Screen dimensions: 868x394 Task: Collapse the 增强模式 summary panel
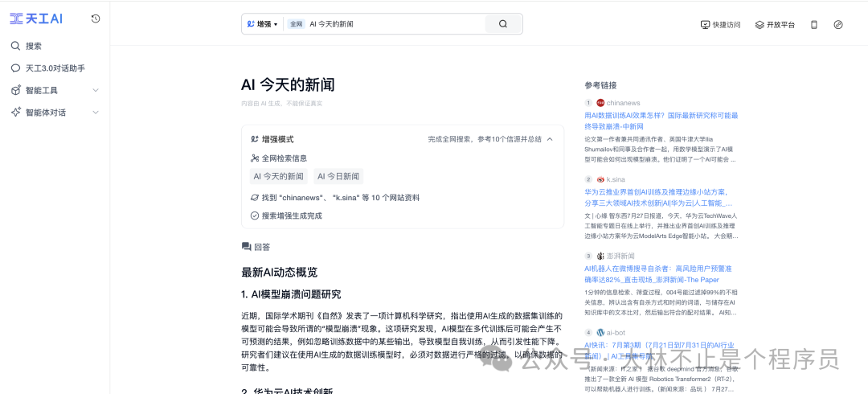click(550, 139)
